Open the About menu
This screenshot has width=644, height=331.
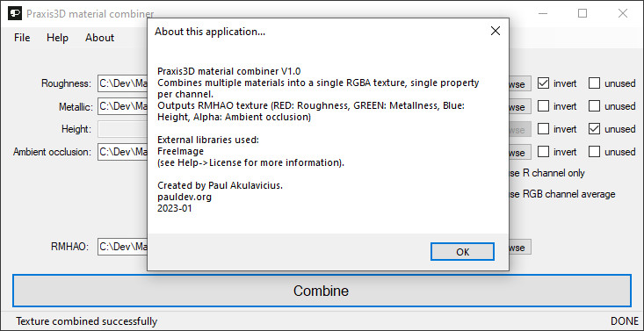coord(99,38)
